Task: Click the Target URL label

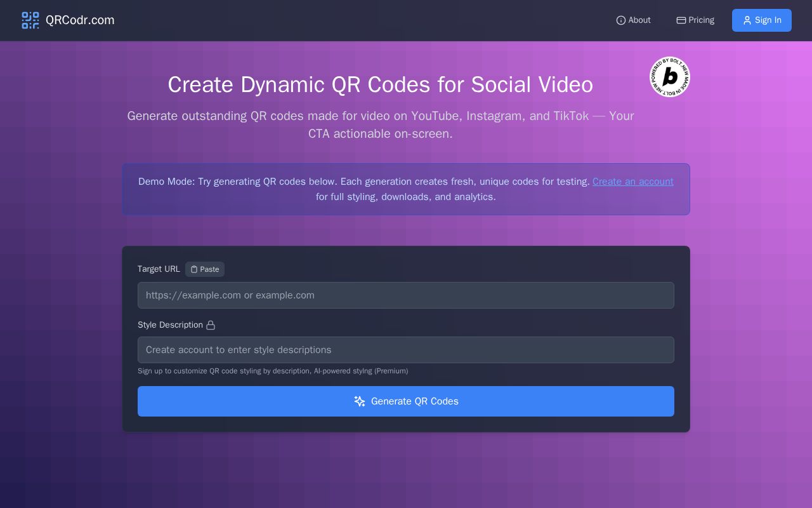Action: 159,269
